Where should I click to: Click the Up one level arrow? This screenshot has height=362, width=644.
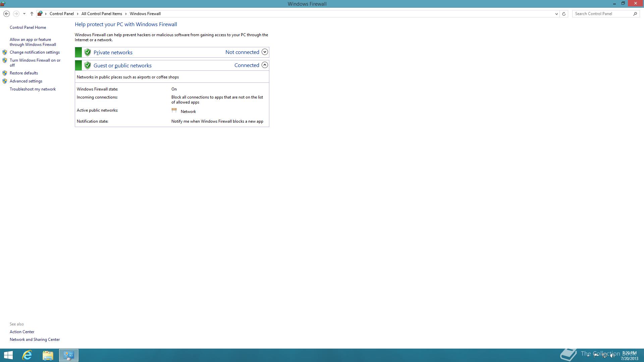(x=32, y=14)
